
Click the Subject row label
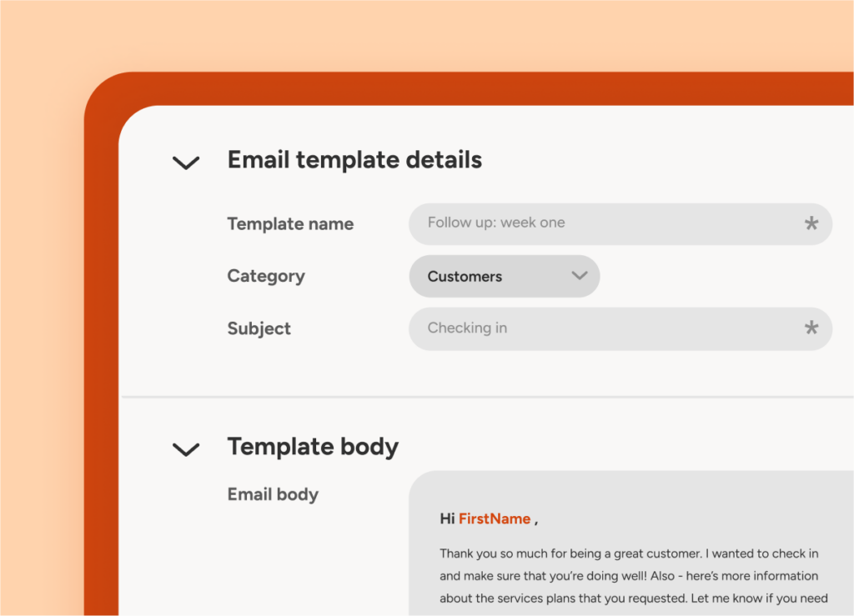click(x=259, y=328)
